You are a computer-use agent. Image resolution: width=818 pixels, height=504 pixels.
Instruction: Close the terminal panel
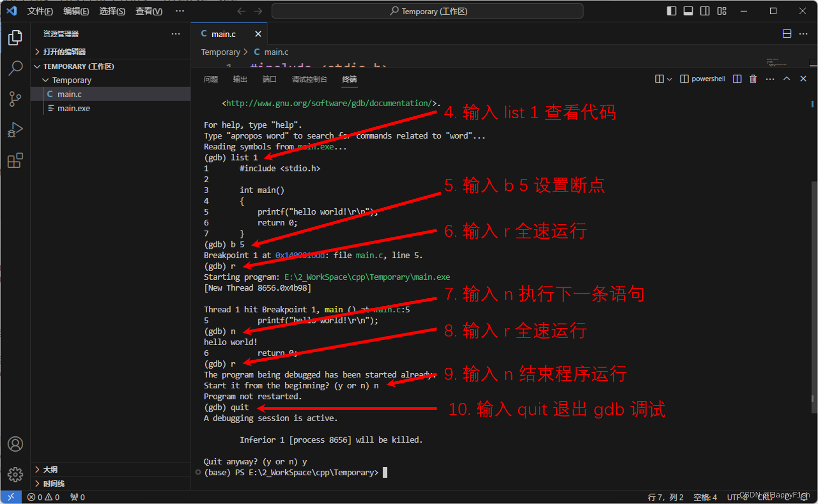pyautogui.click(x=803, y=79)
